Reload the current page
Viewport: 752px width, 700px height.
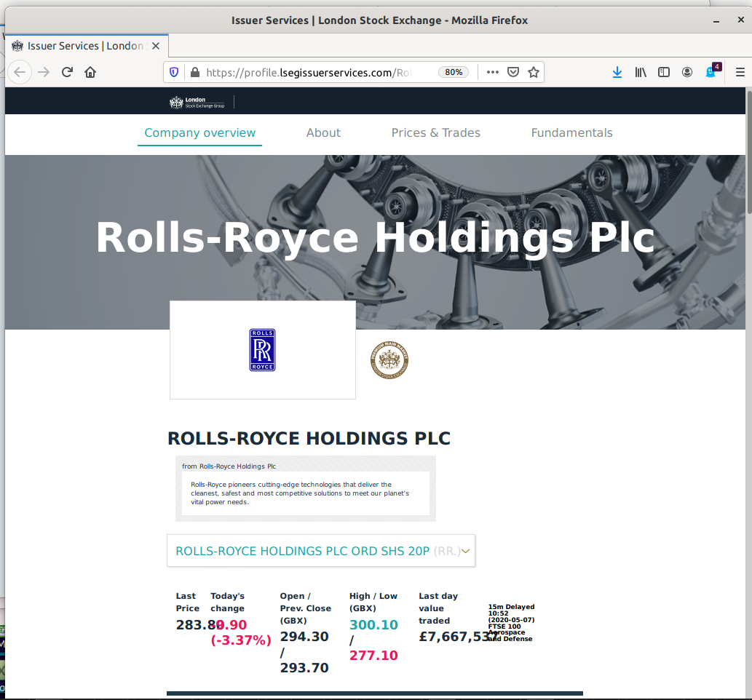coord(67,72)
